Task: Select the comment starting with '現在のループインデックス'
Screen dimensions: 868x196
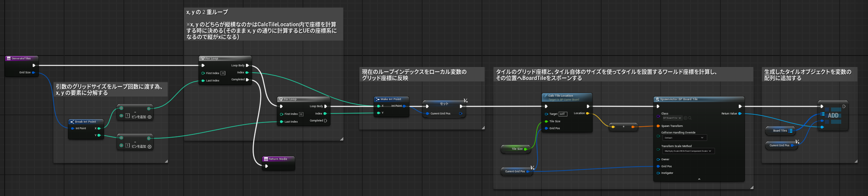Action: click(x=422, y=75)
